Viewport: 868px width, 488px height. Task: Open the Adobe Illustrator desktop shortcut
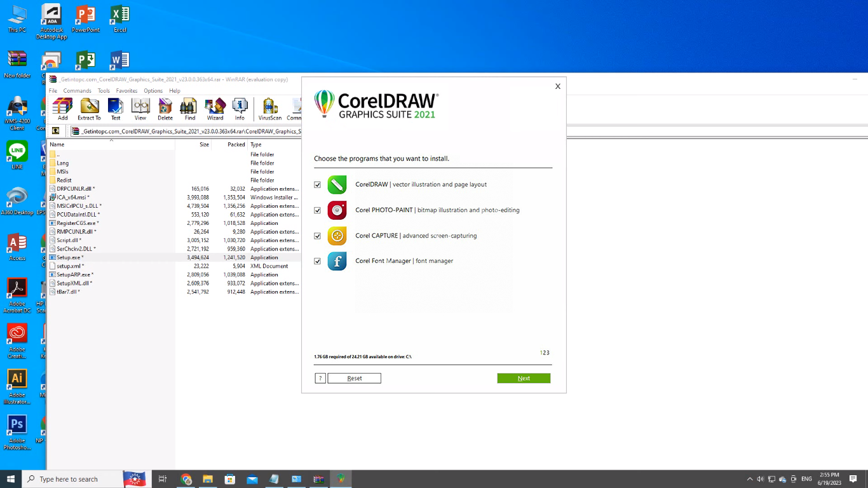(17, 386)
